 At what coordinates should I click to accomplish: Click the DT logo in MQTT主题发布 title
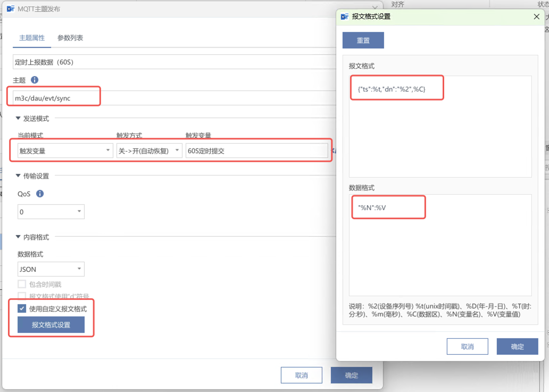pos(11,9)
